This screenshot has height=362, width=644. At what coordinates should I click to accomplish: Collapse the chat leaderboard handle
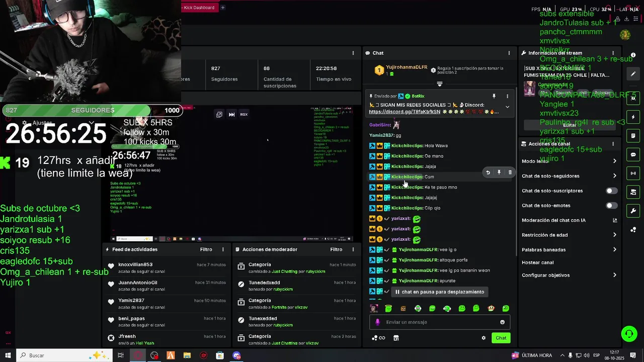pyautogui.click(x=440, y=84)
